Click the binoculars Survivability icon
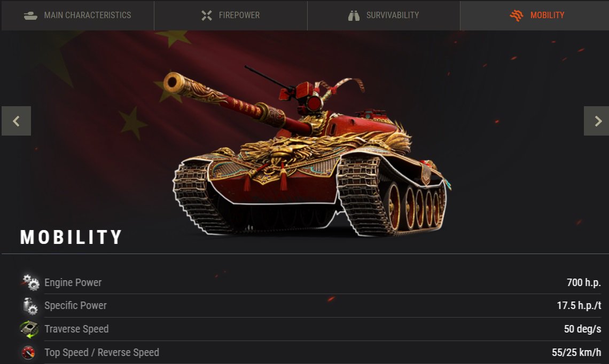This screenshot has width=609, height=364. (354, 15)
